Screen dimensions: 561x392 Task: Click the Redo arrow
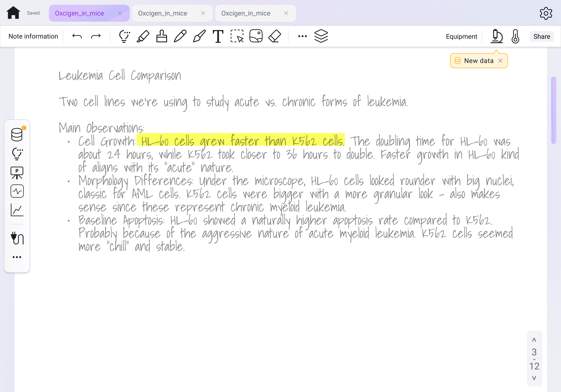pyautogui.click(x=96, y=36)
